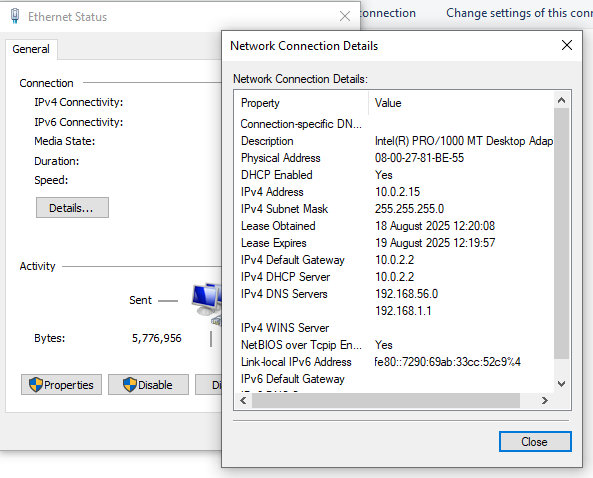Click the scroll up arrow in details list
593x478 pixels.
[x=562, y=100]
